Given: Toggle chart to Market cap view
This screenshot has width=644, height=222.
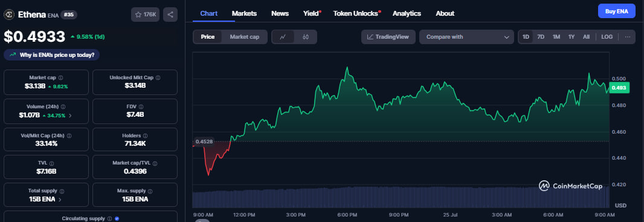Looking at the screenshot, I should pos(245,36).
